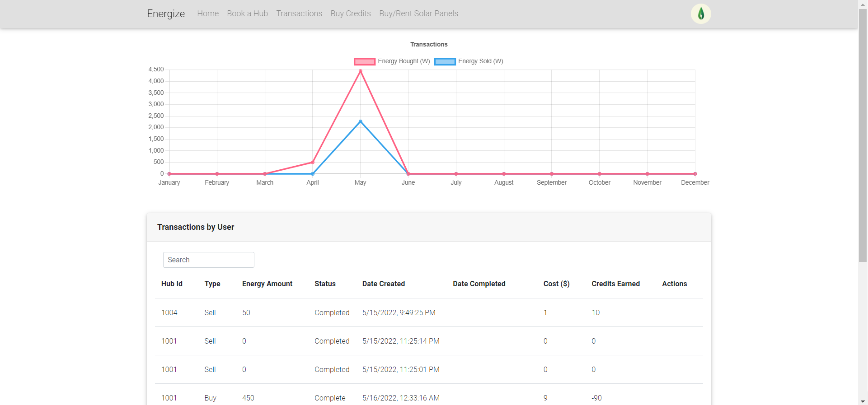Click energy amount 450 cell
The image size is (868, 405).
point(248,398)
